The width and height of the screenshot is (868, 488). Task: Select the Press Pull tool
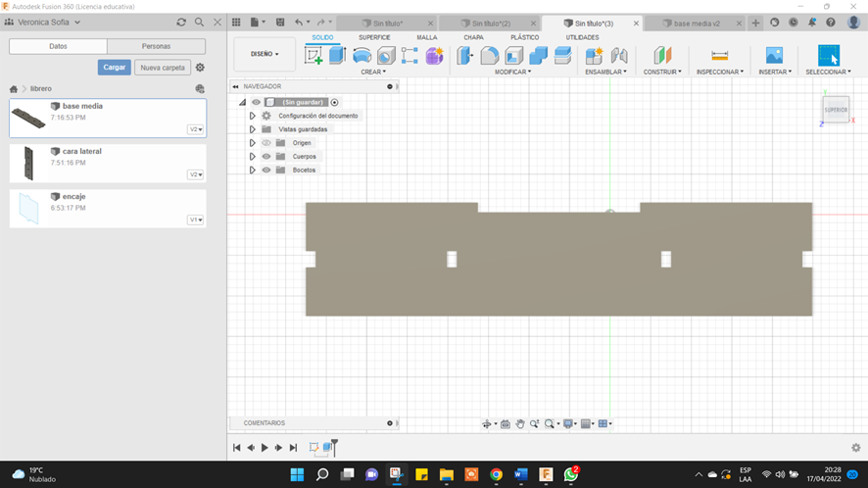[465, 56]
